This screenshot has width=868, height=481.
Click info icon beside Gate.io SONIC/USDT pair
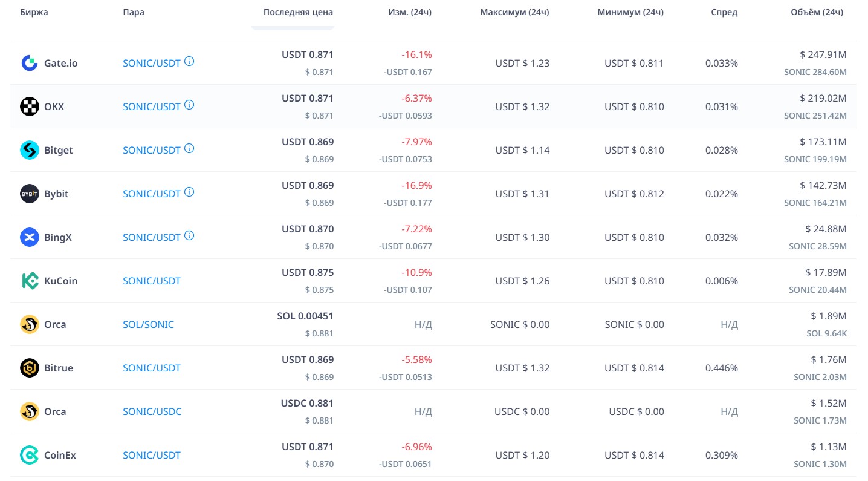(189, 61)
